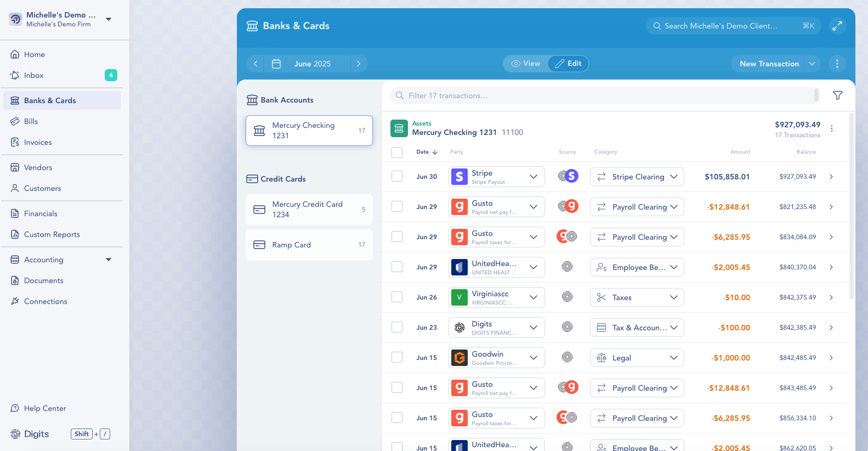Advance to next month with right arrow
868x451 pixels.
(x=359, y=64)
